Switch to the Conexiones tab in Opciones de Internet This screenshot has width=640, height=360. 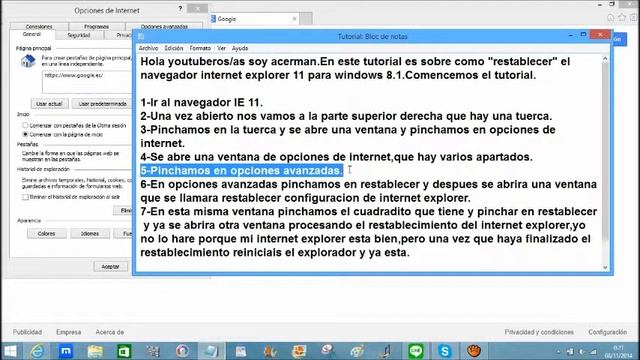(39, 27)
